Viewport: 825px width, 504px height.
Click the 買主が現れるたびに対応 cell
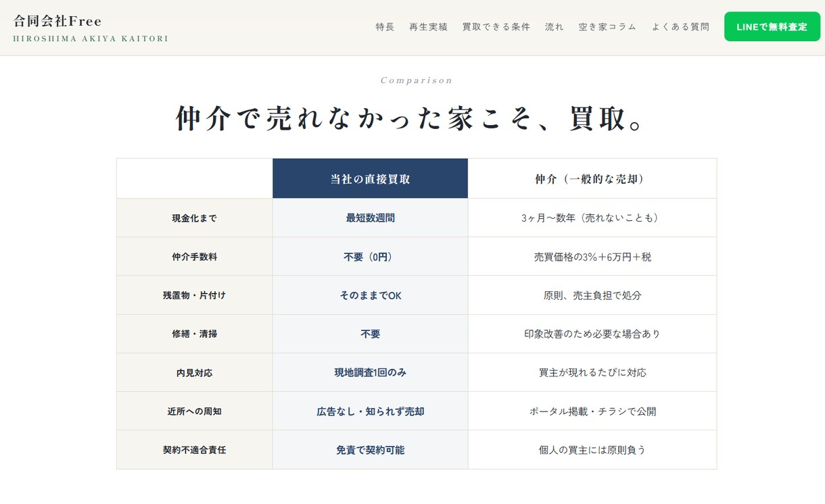pos(592,372)
